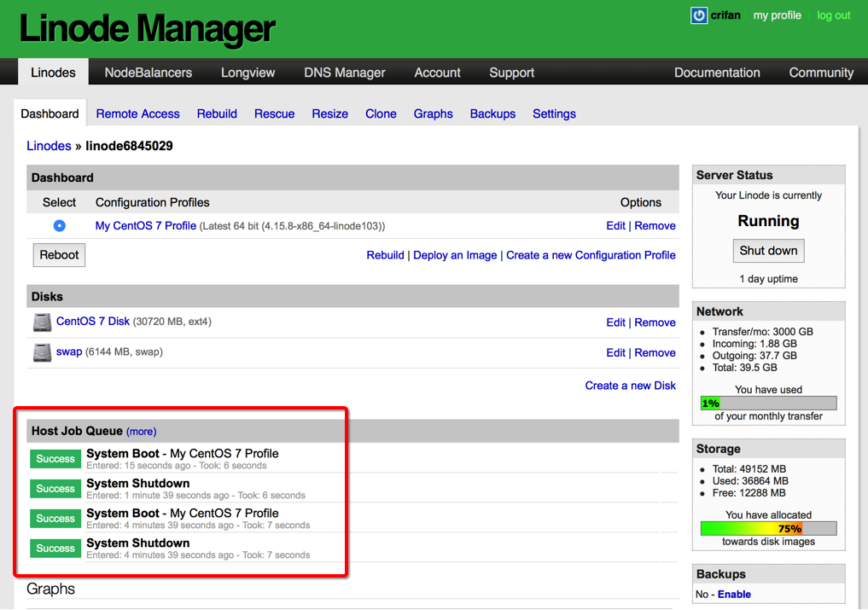The width and height of the screenshot is (868, 610).
Task: Click Outgoing: 37.7 GB entry
Action: click(x=754, y=356)
